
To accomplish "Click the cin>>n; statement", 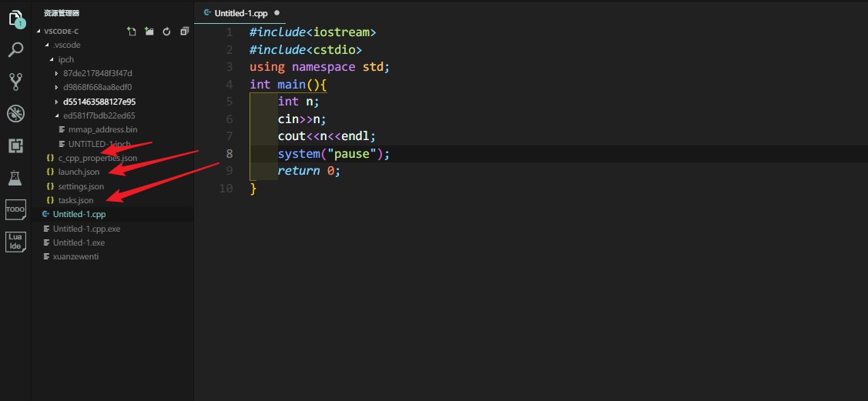I will 302,119.
